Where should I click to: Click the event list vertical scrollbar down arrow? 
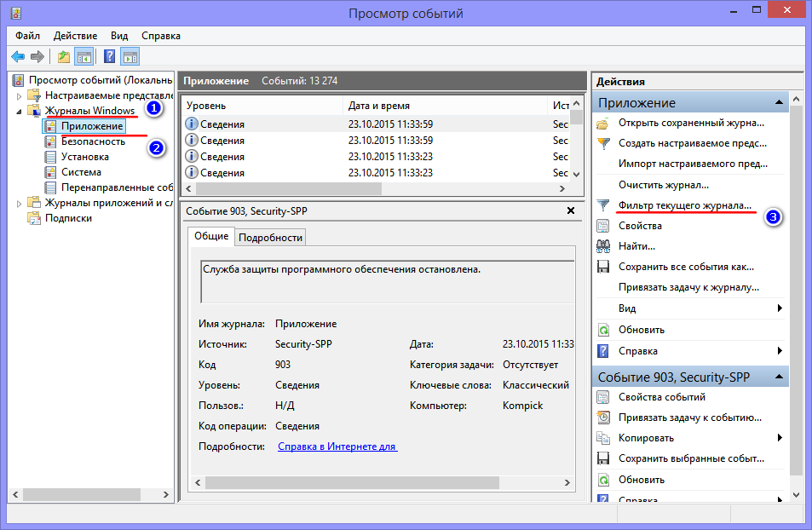click(576, 175)
